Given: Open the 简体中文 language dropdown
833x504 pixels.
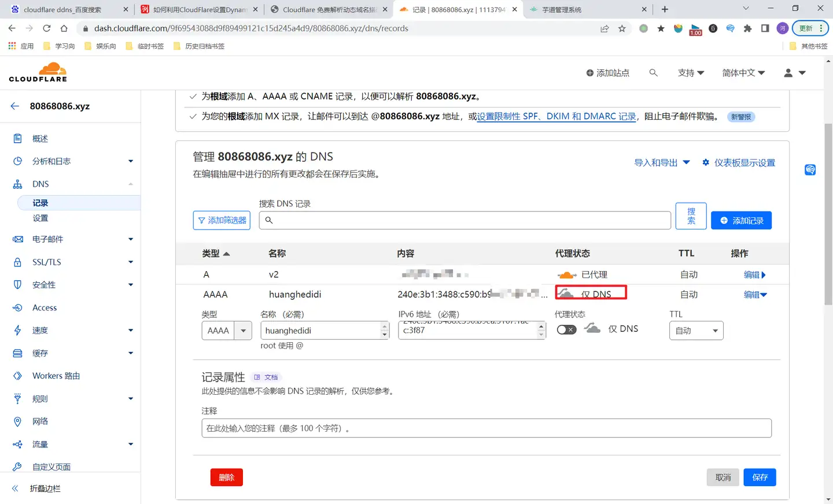Looking at the screenshot, I should point(743,73).
